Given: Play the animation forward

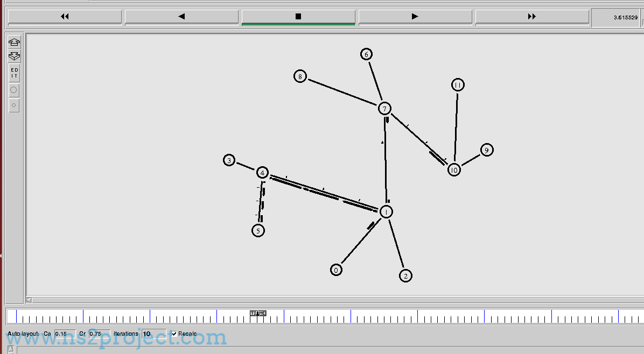Looking at the screenshot, I should point(415,17).
